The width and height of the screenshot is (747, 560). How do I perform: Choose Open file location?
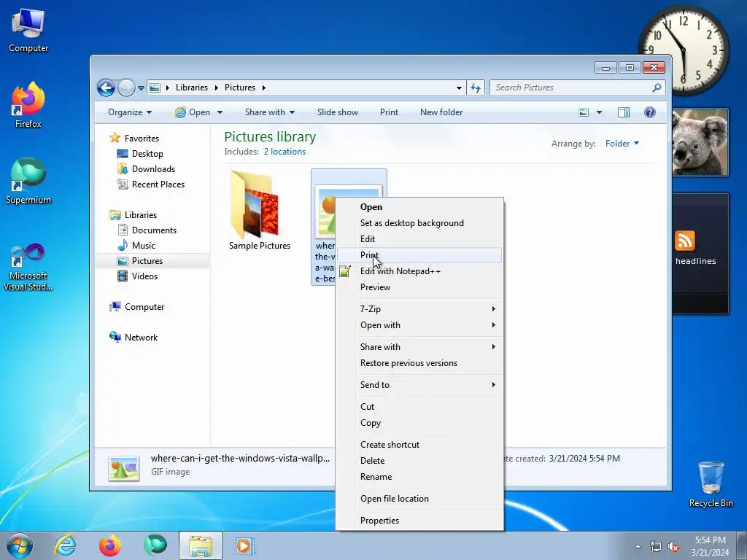[419, 499]
